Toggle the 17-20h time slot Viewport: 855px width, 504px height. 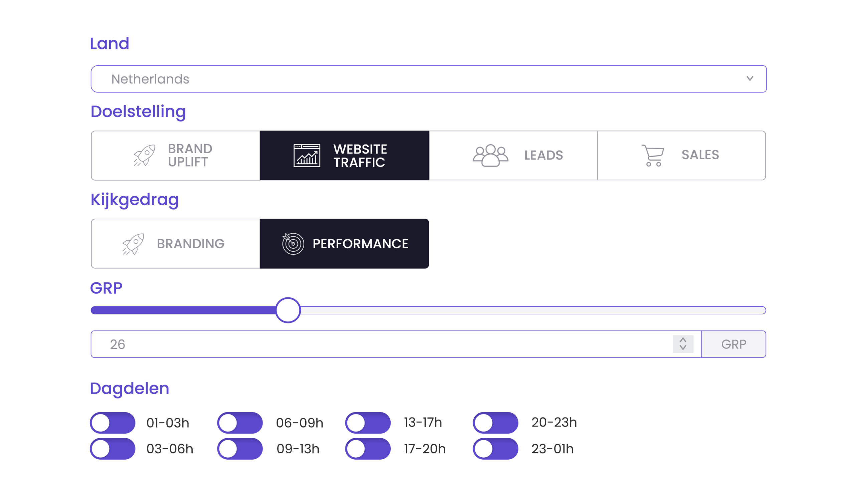coord(368,449)
